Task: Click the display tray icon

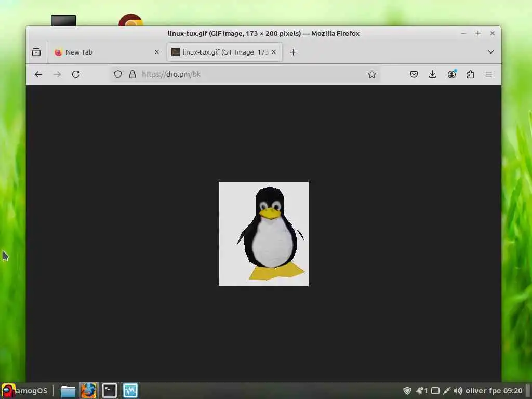Action: [435, 391]
